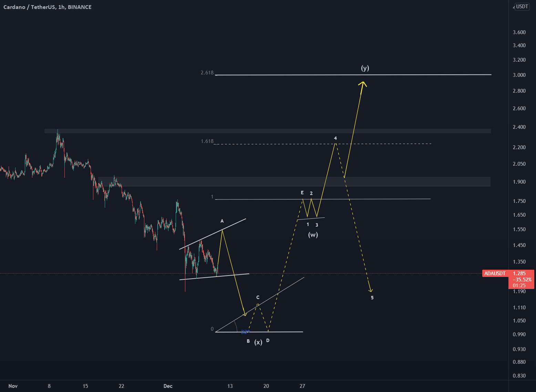The width and height of the screenshot is (536, 392).
Task: Click the 1.618 Fibonacci level label
Action: pos(207,141)
